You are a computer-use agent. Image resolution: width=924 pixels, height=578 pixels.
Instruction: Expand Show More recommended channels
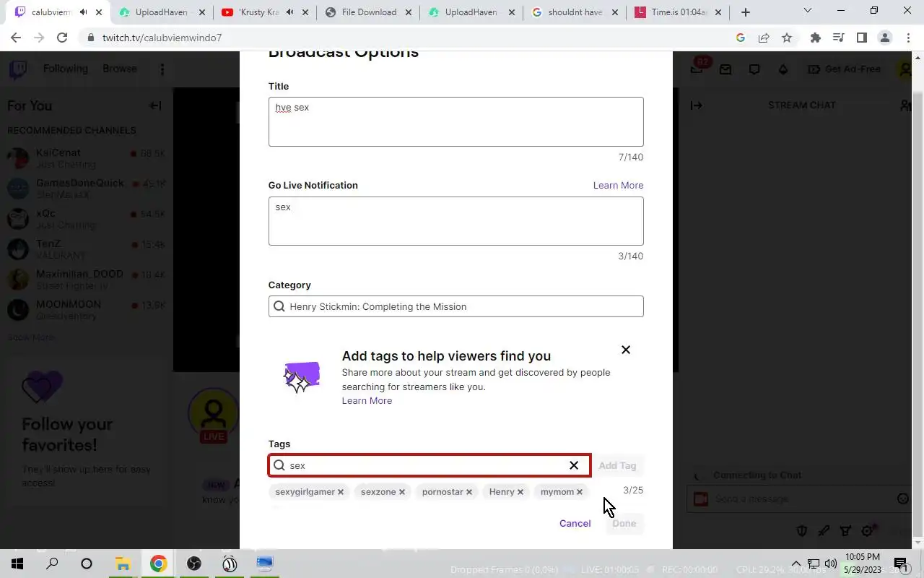32,337
